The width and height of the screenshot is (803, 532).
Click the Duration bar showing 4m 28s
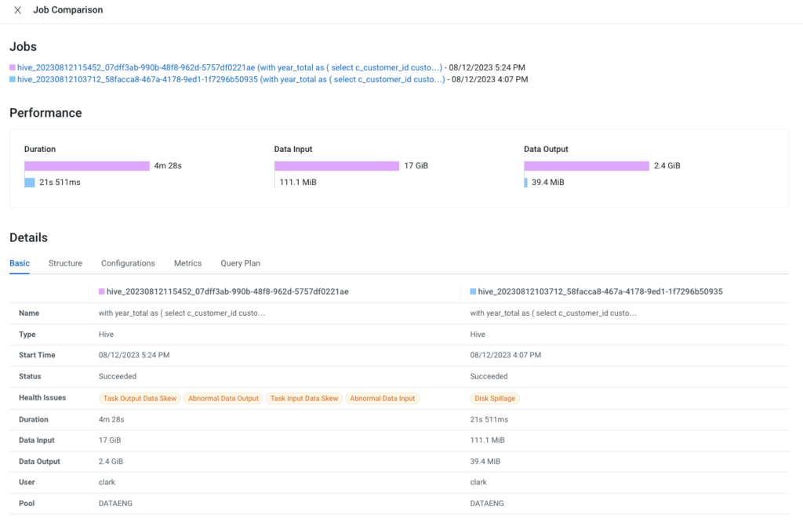(x=86, y=165)
